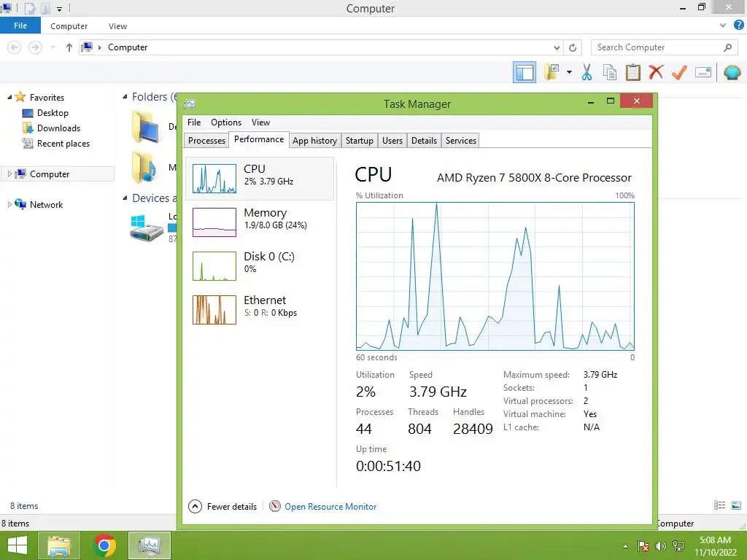Open the quick access toolbar customize dropdown
747x560 pixels.
[x=60, y=9]
